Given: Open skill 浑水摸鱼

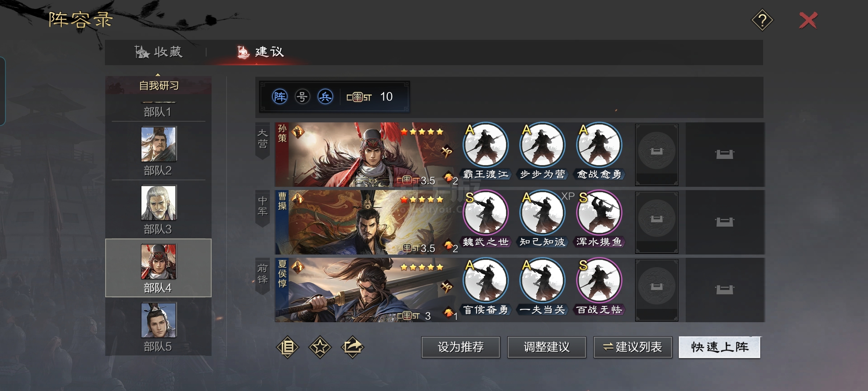Looking at the screenshot, I should coord(599,219).
